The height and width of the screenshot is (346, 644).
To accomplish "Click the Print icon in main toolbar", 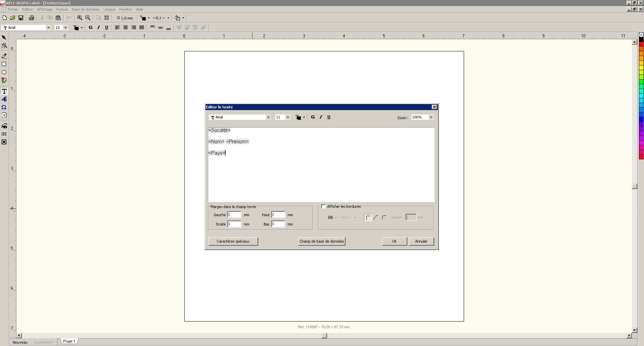I will (x=31, y=18).
